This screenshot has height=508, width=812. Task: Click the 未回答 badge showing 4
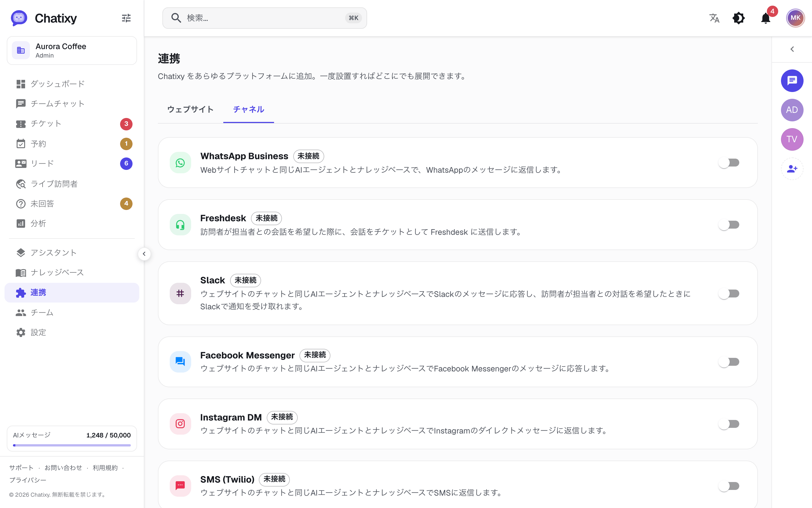coord(126,203)
